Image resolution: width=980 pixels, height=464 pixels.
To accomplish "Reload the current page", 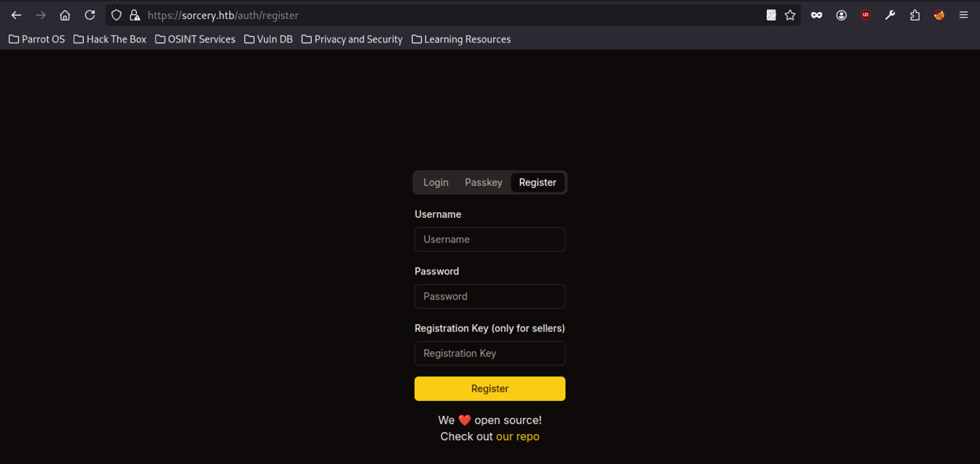I will point(89,15).
